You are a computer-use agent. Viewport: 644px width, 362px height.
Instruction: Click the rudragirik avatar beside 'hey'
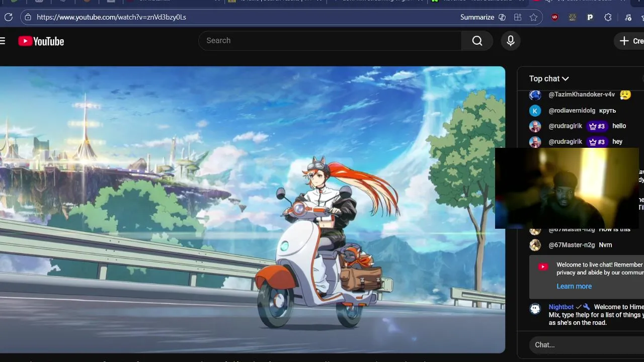coord(535,142)
